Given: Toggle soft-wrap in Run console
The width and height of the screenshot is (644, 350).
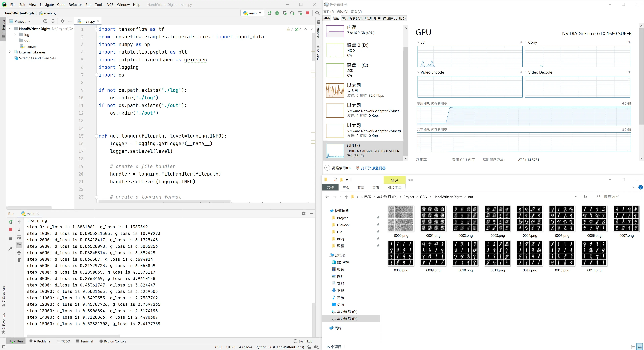Looking at the screenshot, I should tap(19, 237).
